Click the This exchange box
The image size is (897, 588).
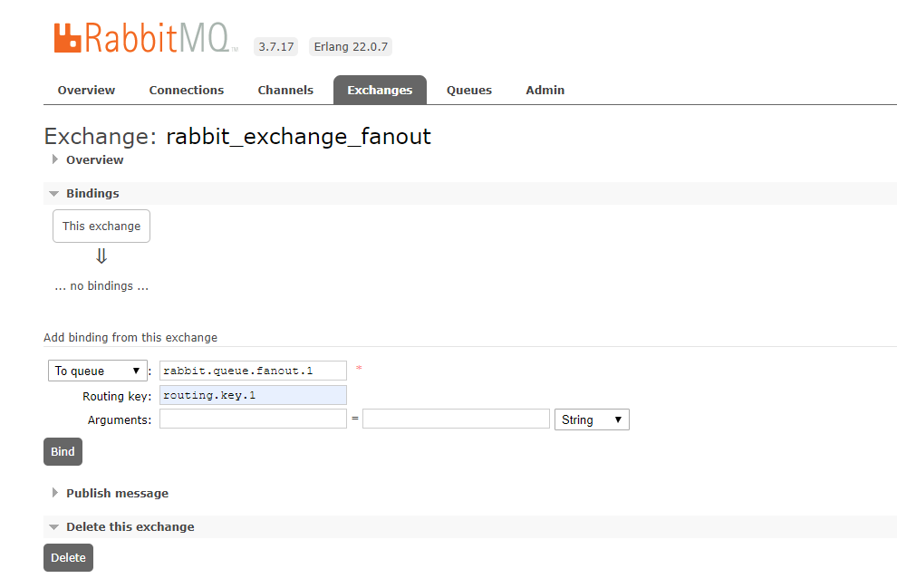[x=101, y=226]
